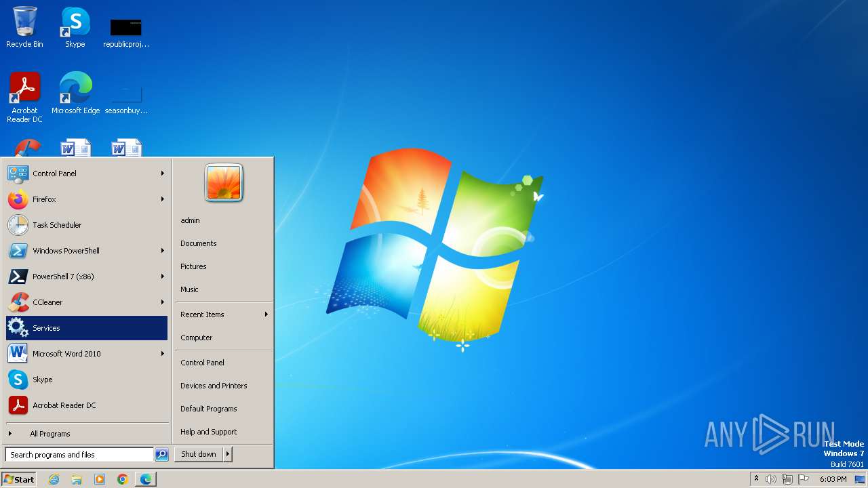Click the Action Center flag icon
Viewport: 868px width, 488px height.
pos(804,479)
